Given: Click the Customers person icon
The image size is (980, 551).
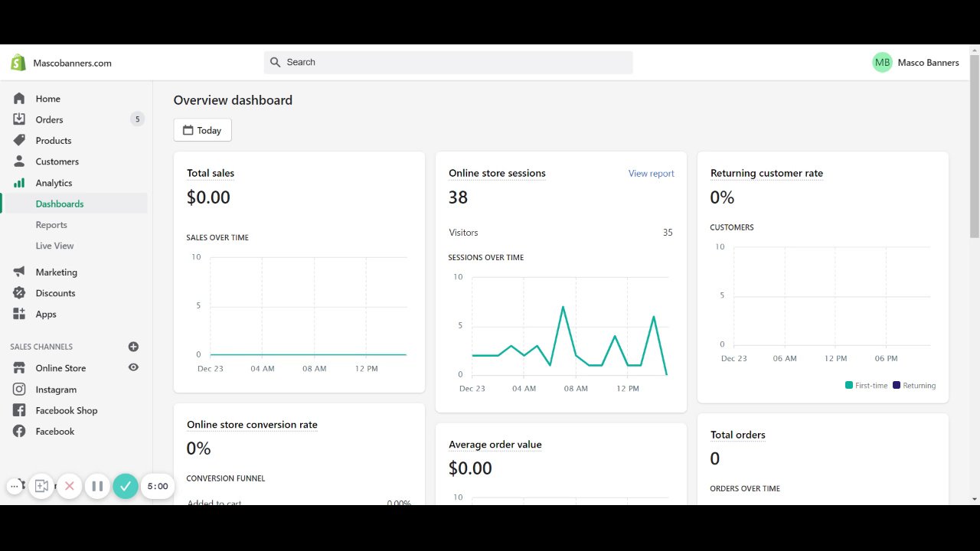Looking at the screenshot, I should pos(19,161).
